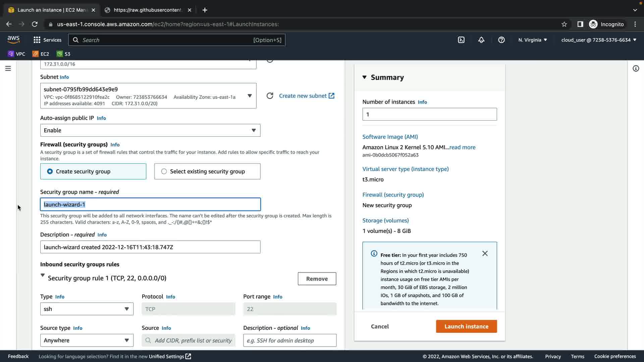Viewport: 644px width, 362px height.
Task: Open the rule Type ssh dropdown
Action: tap(87, 309)
